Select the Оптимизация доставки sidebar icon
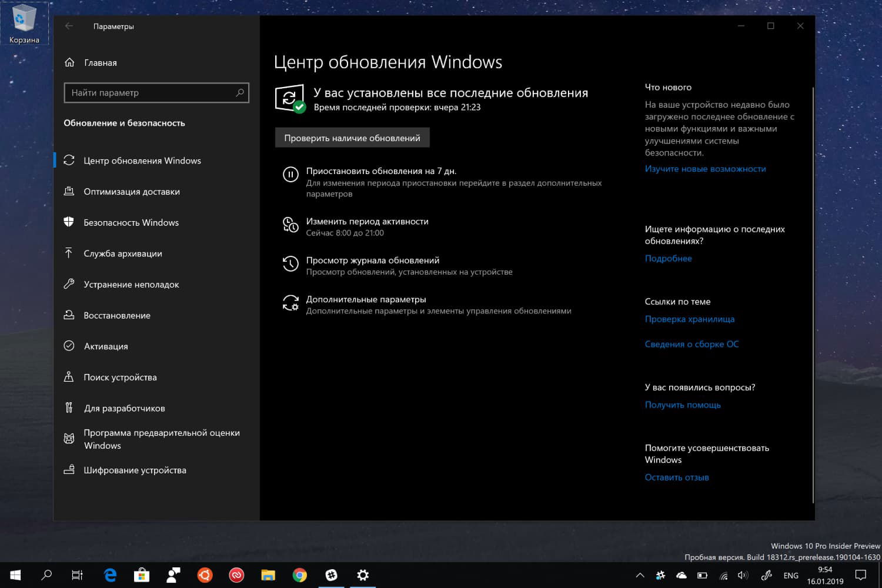The width and height of the screenshot is (882, 588). coord(69,191)
